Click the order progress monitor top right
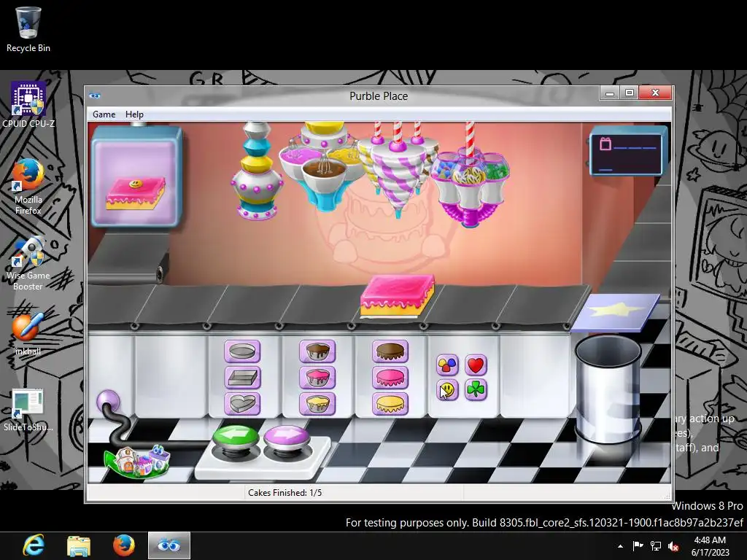 coord(628,152)
